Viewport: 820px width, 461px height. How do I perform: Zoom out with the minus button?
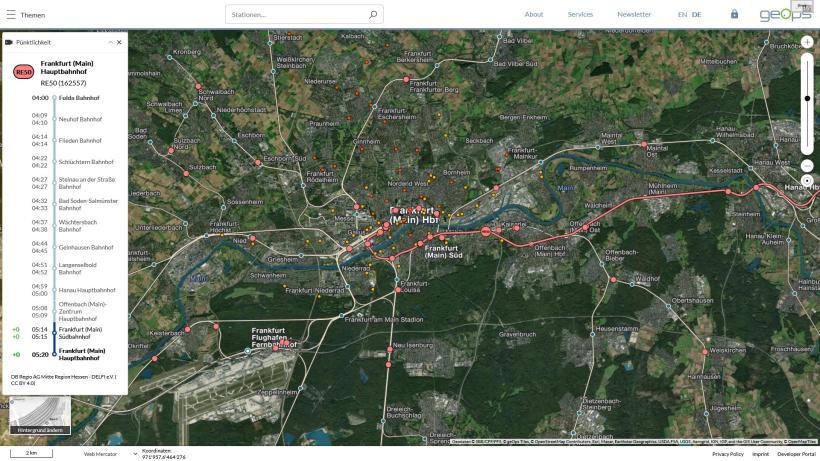(807, 166)
